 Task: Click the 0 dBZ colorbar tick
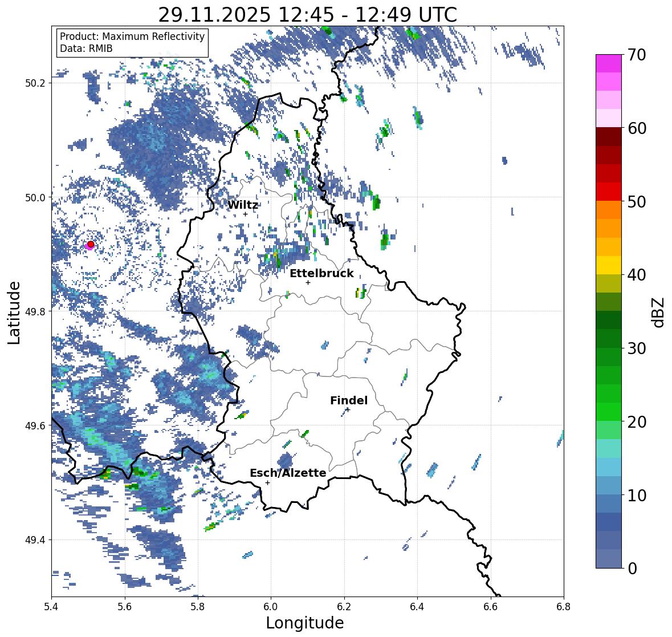coord(632,569)
